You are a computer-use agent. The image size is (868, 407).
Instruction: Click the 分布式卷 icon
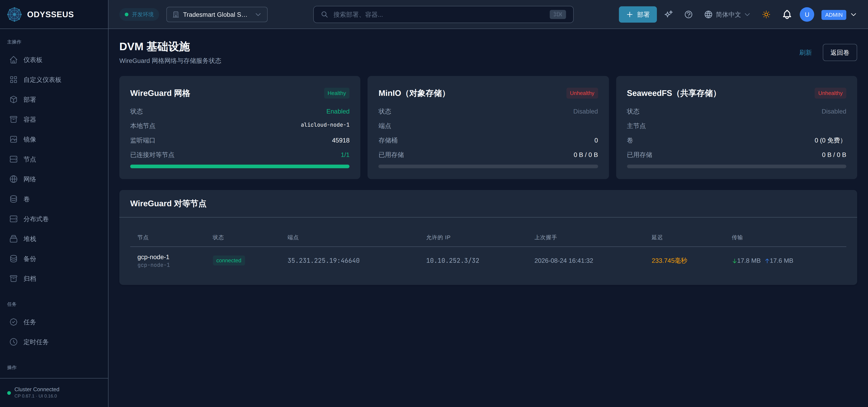tap(14, 219)
